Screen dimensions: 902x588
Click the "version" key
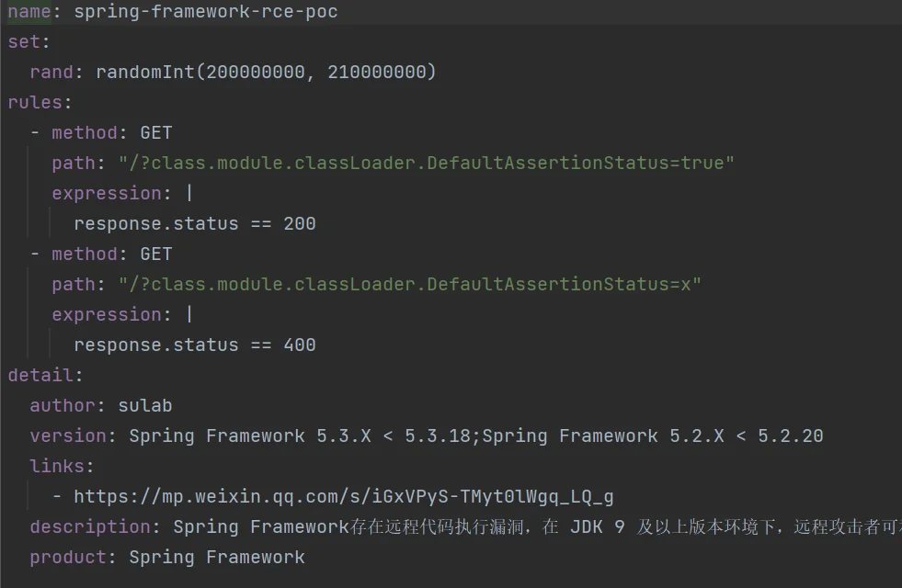coord(68,436)
